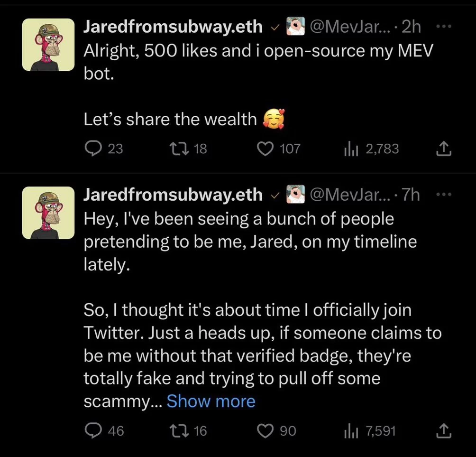The width and height of the screenshot is (476, 457).
Task: Click the 7h timestamp on second tweet
Action: point(411,195)
